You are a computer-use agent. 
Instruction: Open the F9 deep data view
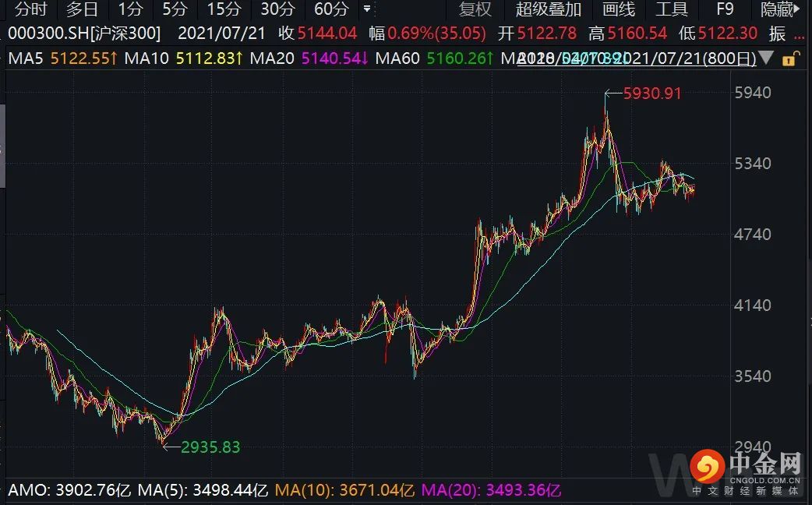[725, 9]
